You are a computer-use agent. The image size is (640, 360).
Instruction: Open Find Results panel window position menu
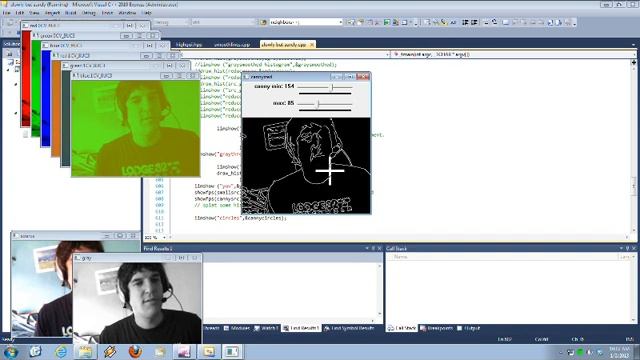click(367, 248)
